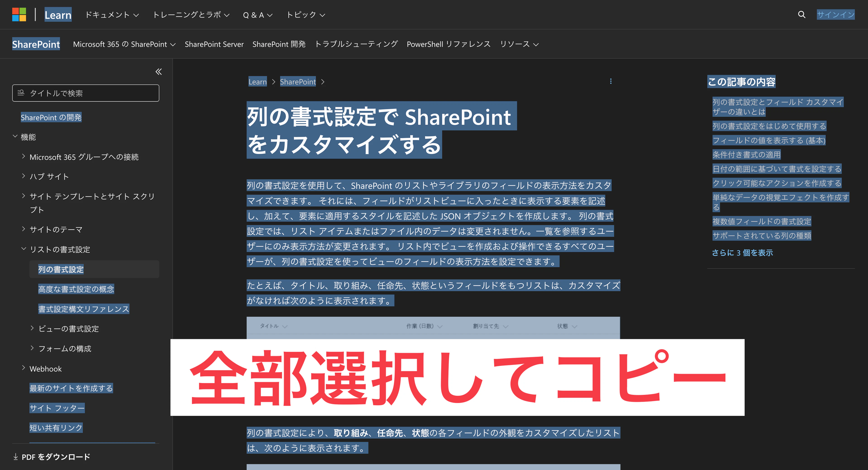
Task: Select 列の書式設定 in sidebar
Action: click(61, 269)
